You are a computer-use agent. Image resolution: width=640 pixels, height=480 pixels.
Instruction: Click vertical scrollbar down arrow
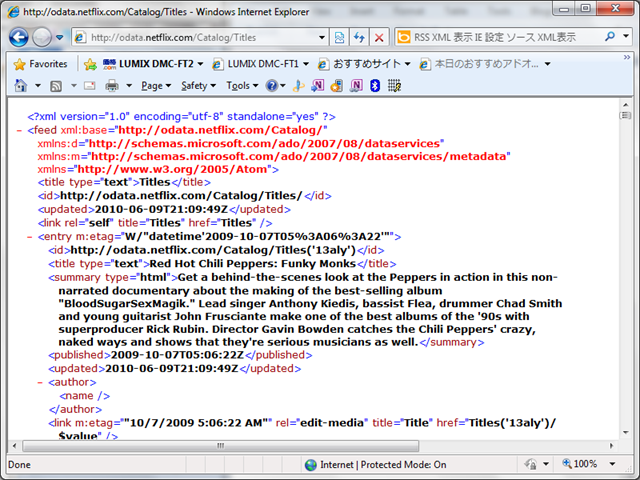tap(626, 433)
